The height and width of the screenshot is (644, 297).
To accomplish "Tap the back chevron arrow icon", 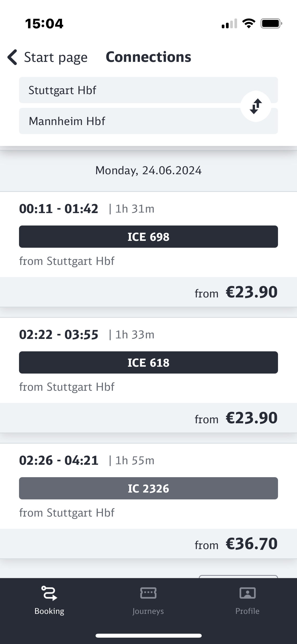I will (12, 57).
